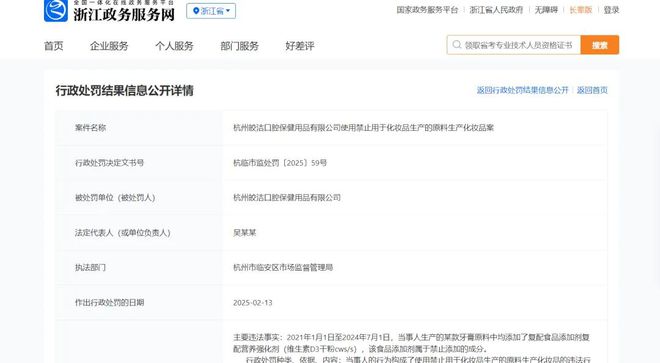
Task: Click the Zhejiang government service site logo
Action: tap(56, 11)
